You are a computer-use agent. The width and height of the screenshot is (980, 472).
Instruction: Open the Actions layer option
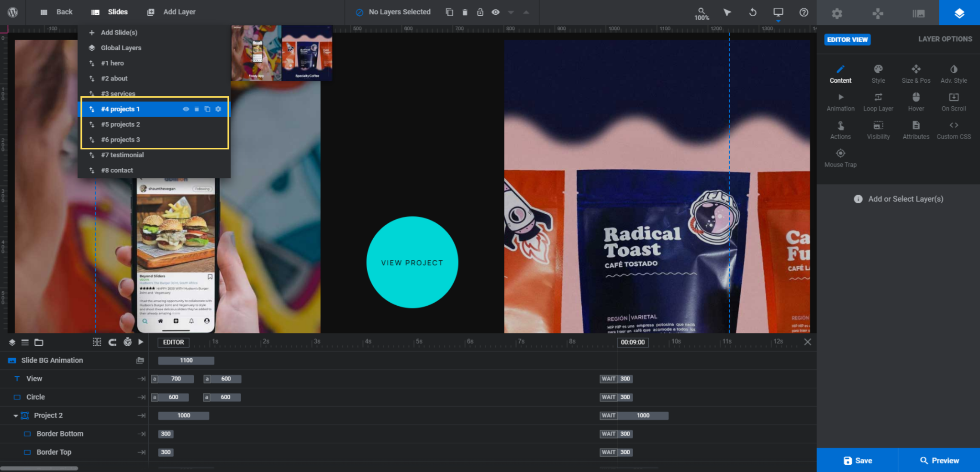840,130
